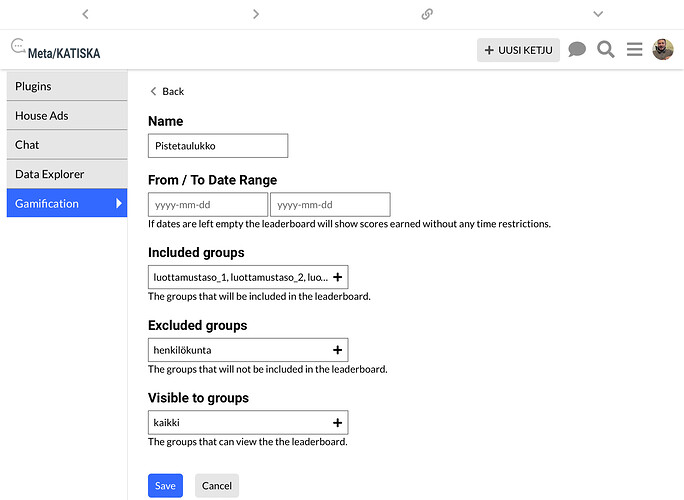This screenshot has height=500, width=684.
Task: Click the link share icon at top
Action: click(x=427, y=14)
